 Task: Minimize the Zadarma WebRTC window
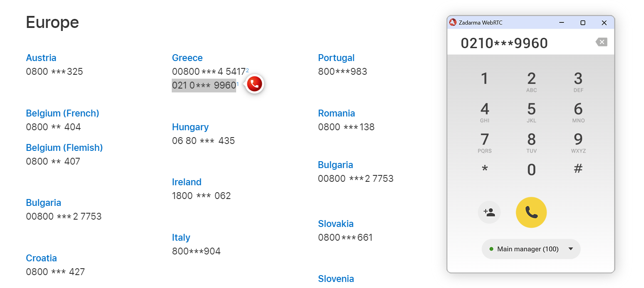pos(562,23)
